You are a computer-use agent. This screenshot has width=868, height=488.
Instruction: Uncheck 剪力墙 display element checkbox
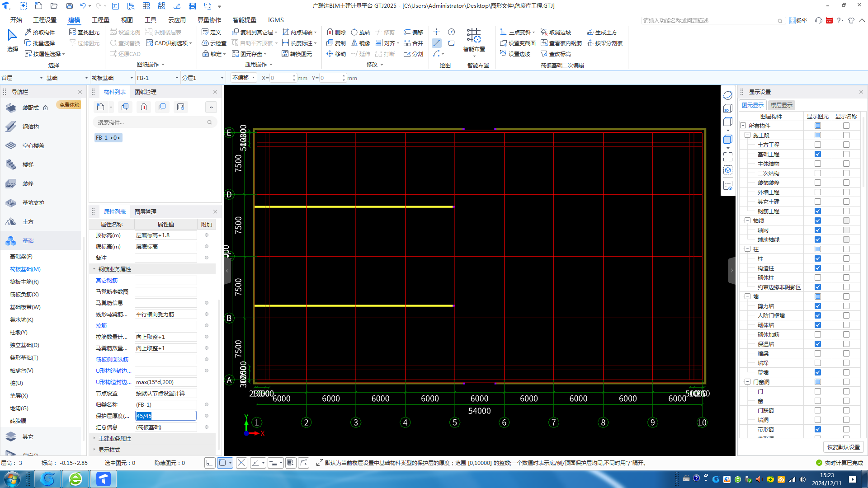pos(818,306)
